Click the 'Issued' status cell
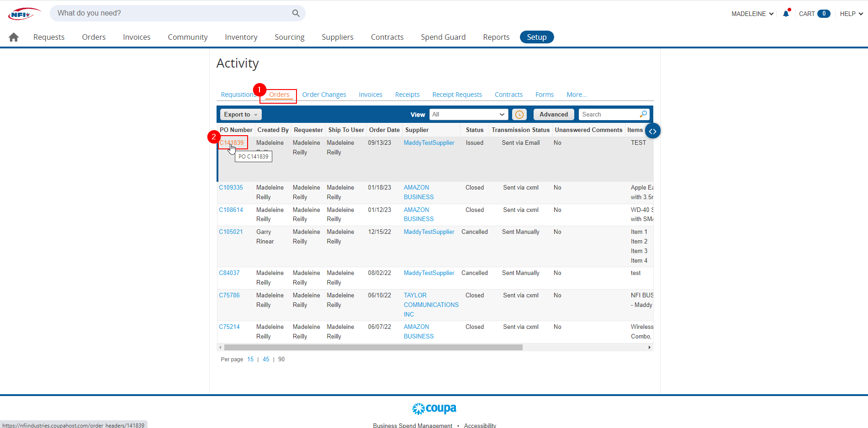This screenshot has height=428, width=868. (x=475, y=143)
